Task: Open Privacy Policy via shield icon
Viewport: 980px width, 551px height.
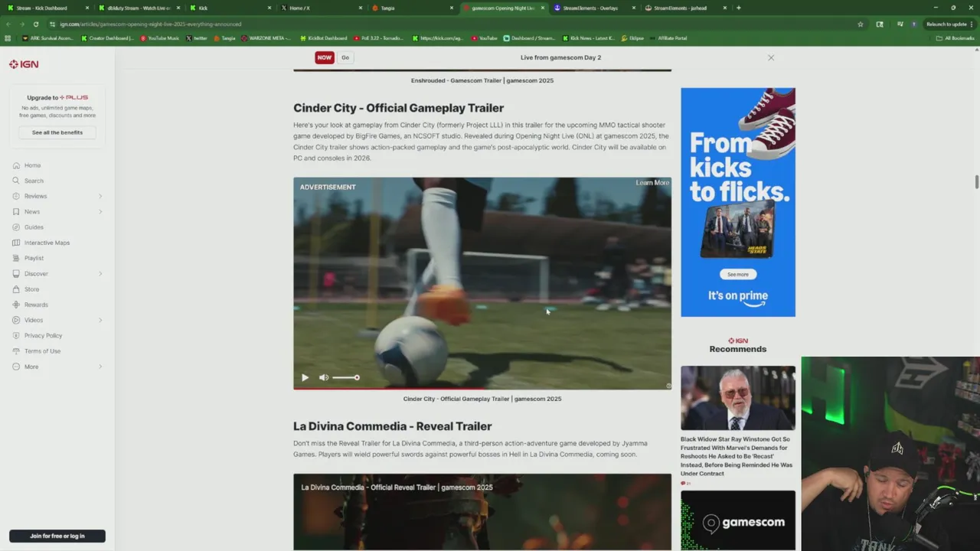Action: pos(16,335)
